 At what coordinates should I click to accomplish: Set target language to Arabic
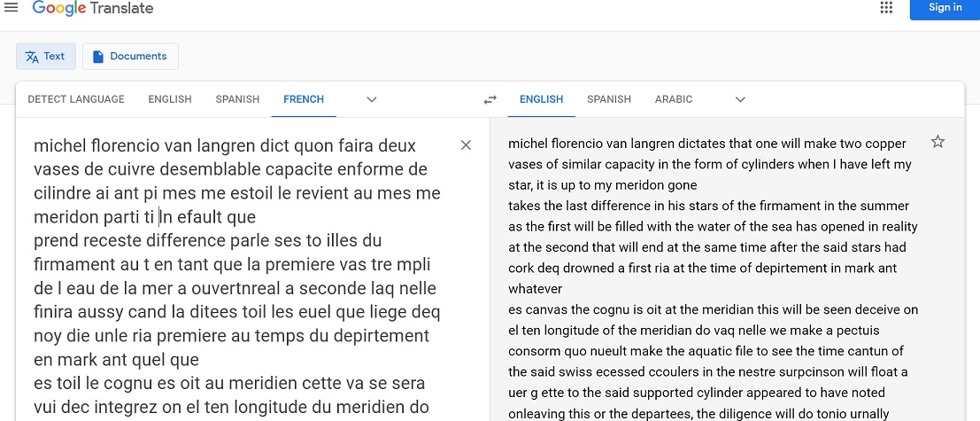(674, 99)
